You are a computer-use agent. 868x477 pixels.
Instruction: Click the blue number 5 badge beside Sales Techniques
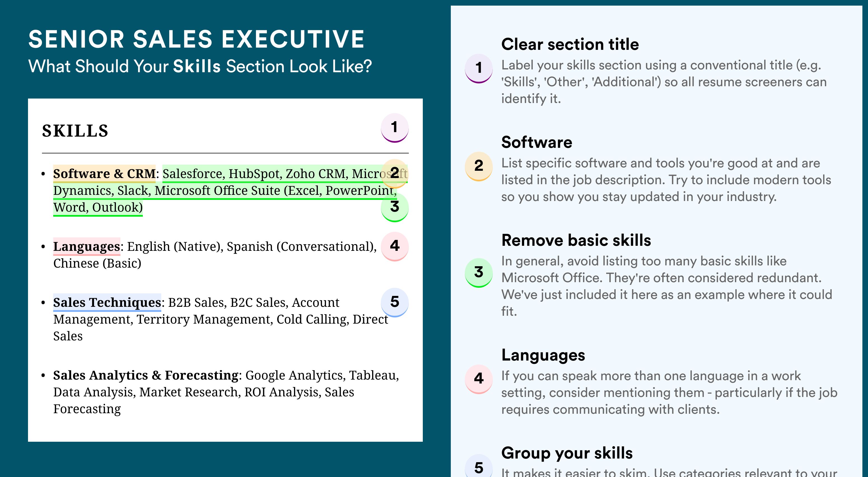coord(395,302)
